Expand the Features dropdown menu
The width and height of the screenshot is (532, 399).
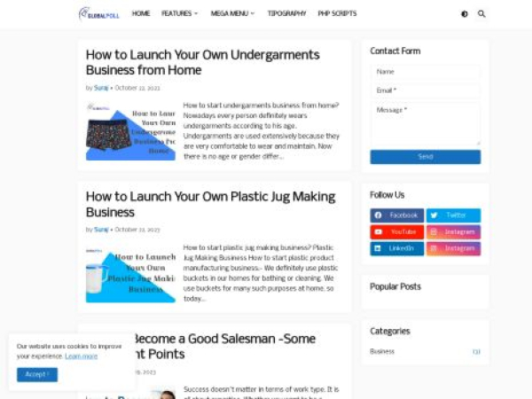click(179, 13)
